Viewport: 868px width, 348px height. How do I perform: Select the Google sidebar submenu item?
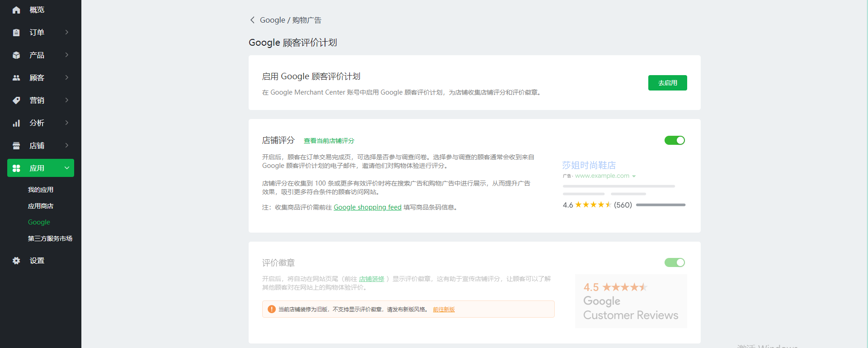pyautogui.click(x=39, y=222)
